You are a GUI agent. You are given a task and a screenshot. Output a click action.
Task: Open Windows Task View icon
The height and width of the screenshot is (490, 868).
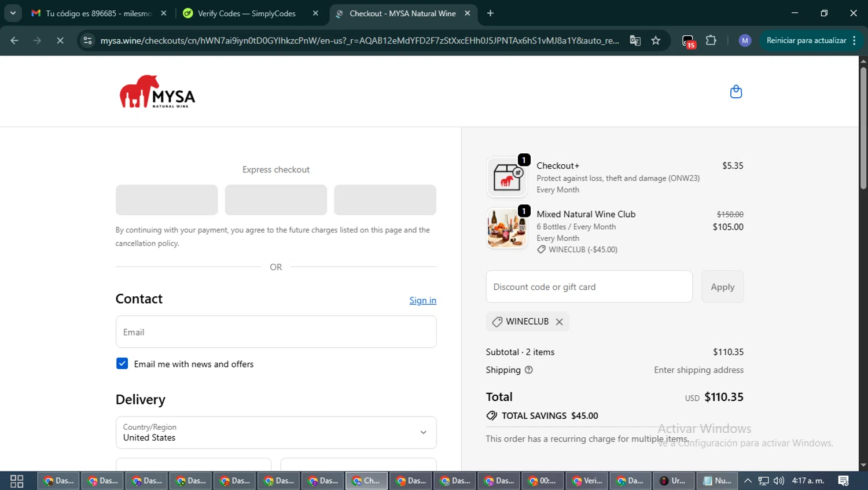[x=17, y=481]
